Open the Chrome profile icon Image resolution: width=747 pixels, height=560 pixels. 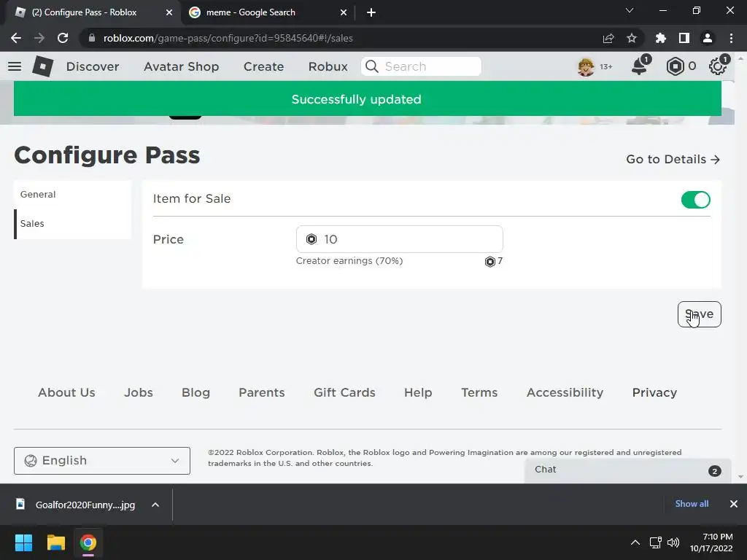point(708,38)
